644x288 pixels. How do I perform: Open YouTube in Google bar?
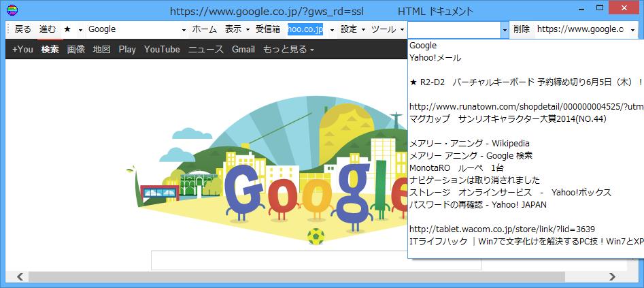[x=162, y=50]
